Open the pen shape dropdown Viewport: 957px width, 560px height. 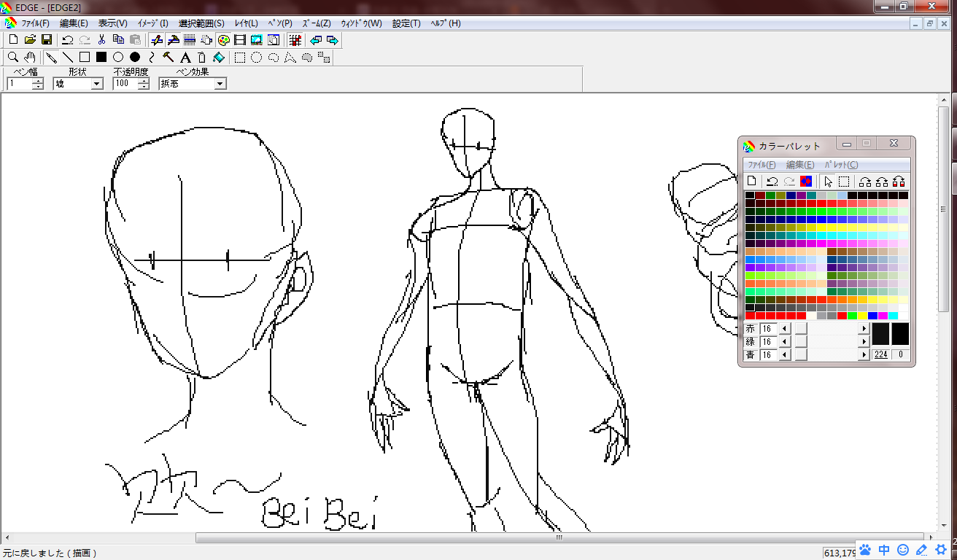[x=97, y=84]
